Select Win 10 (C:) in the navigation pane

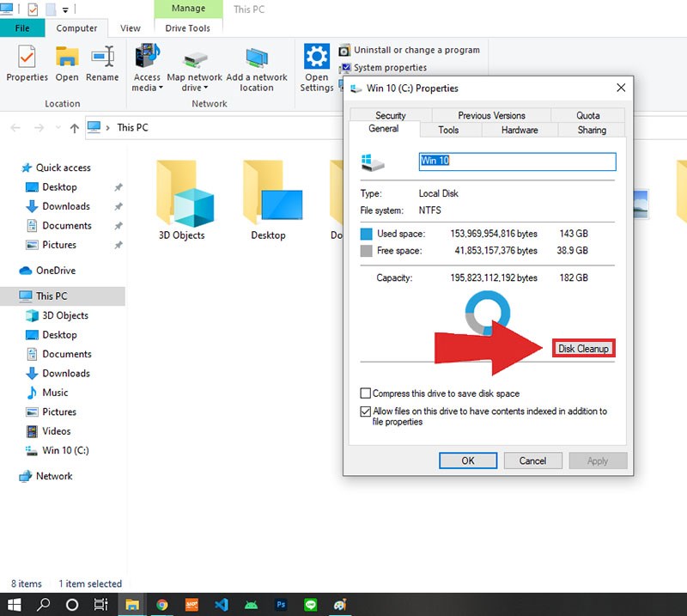point(65,450)
